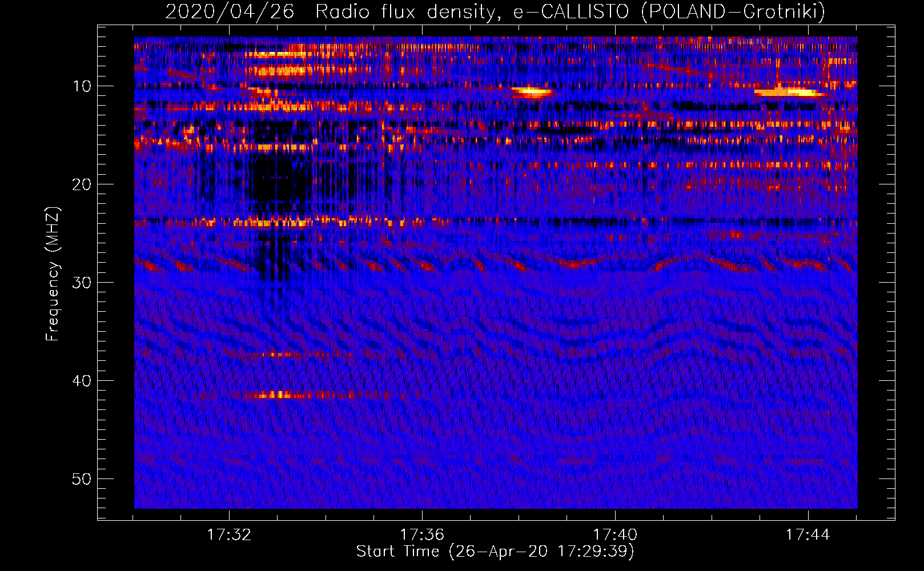Image resolution: width=924 pixels, height=571 pixels.
Task: Click the station name '(POLAND-Grotniki)'
Action: (733, 11)
